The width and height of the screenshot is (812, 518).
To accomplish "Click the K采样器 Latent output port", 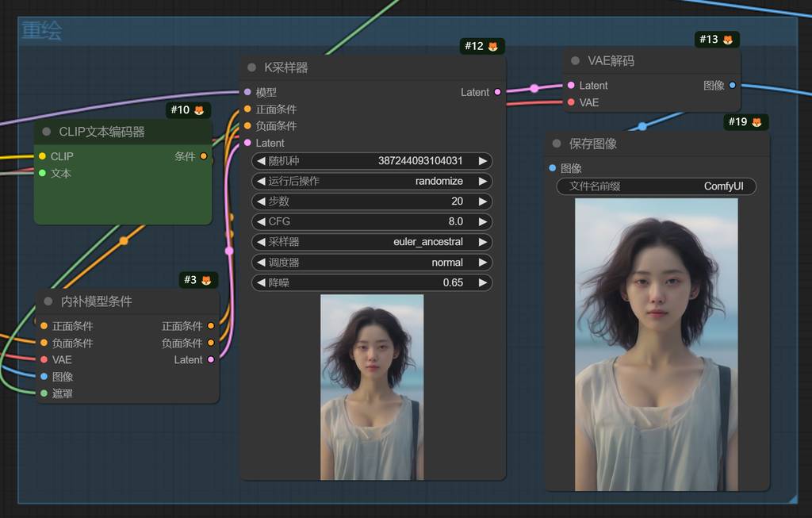I will click(497, 92).
